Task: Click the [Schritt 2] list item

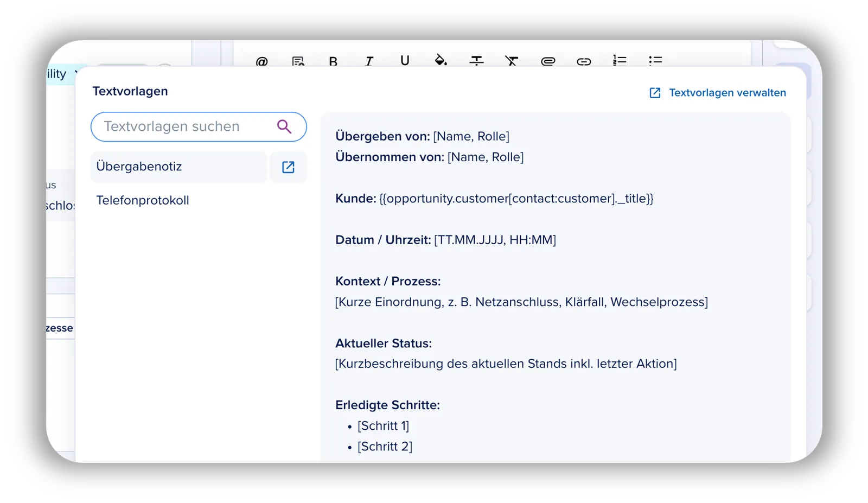Action: pos(385,447)
